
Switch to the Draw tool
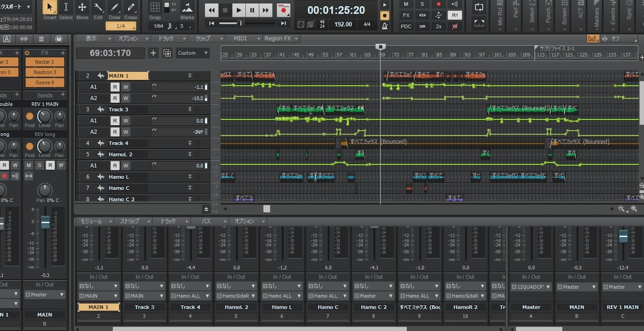[115, 7]
